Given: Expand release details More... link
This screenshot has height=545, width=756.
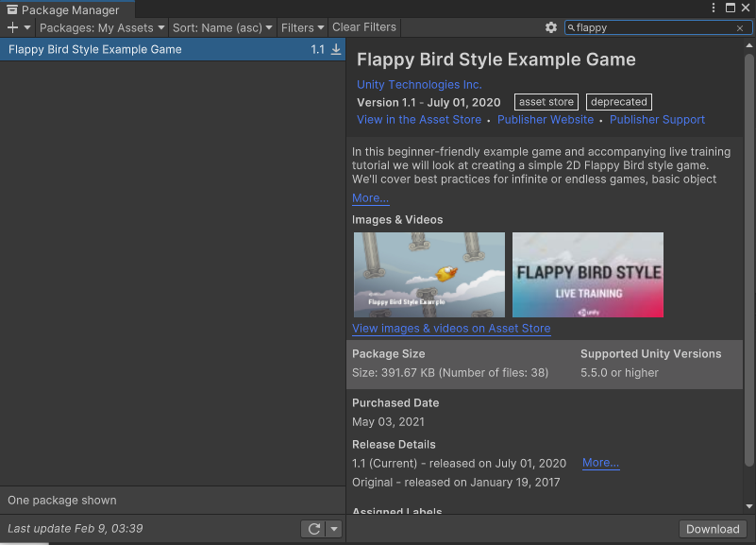Looking at the screenshot, I should [x=601, y=463].
